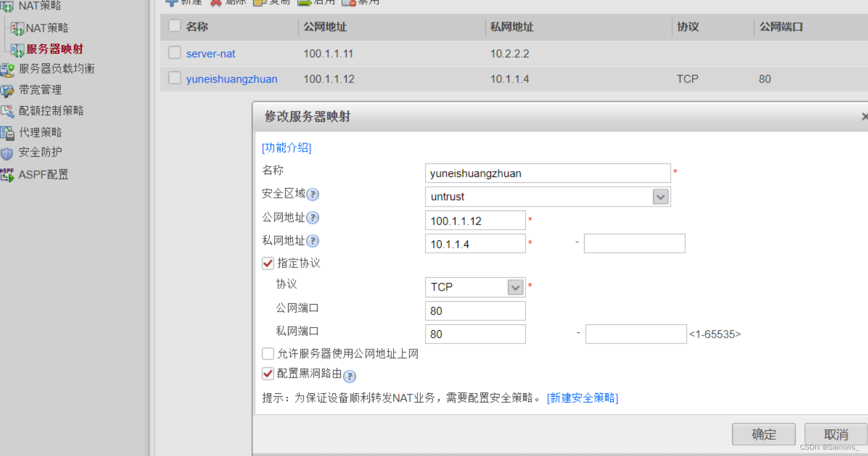Click the 修改服务器映射 dialog title
This screenshot has height=456, width=868.
pyautogui.click(x=307, y=117)
